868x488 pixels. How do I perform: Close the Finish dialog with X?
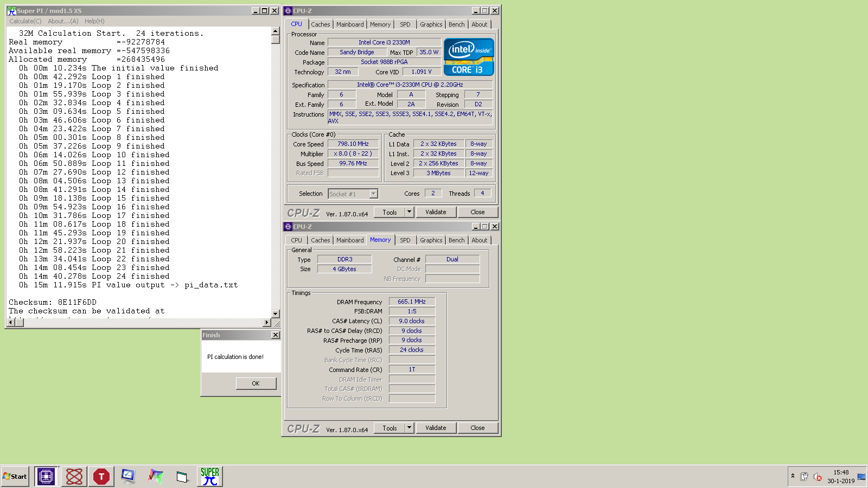tap(276, 335)
